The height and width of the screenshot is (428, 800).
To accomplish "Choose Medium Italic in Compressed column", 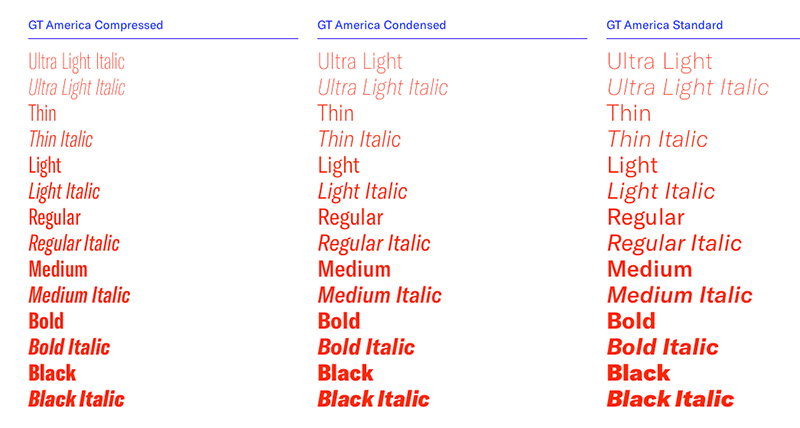I will (80, 295).
